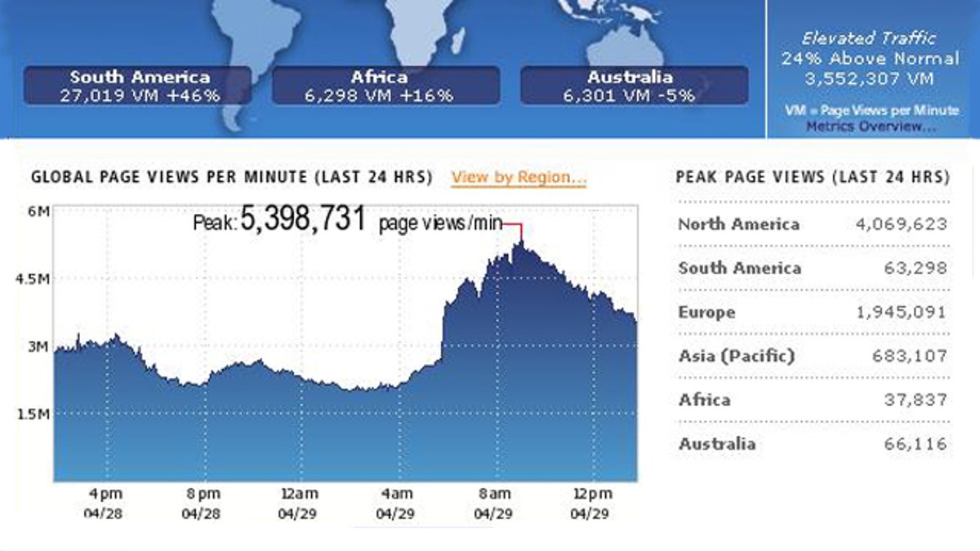Click the Asia (Pacific) peak row

(812, 357)
